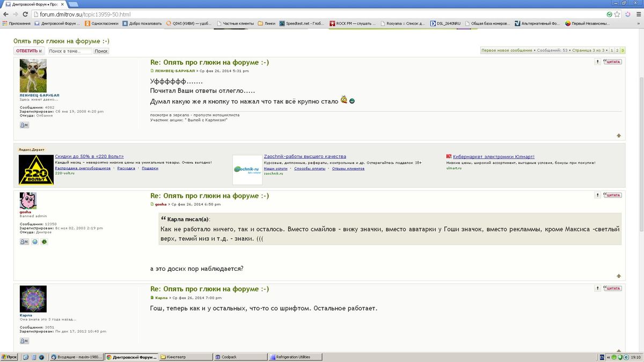Bookmark this page with the star icon
This screenshot has width=644, height=362.
pyautogui.click(x=618, y=14)
